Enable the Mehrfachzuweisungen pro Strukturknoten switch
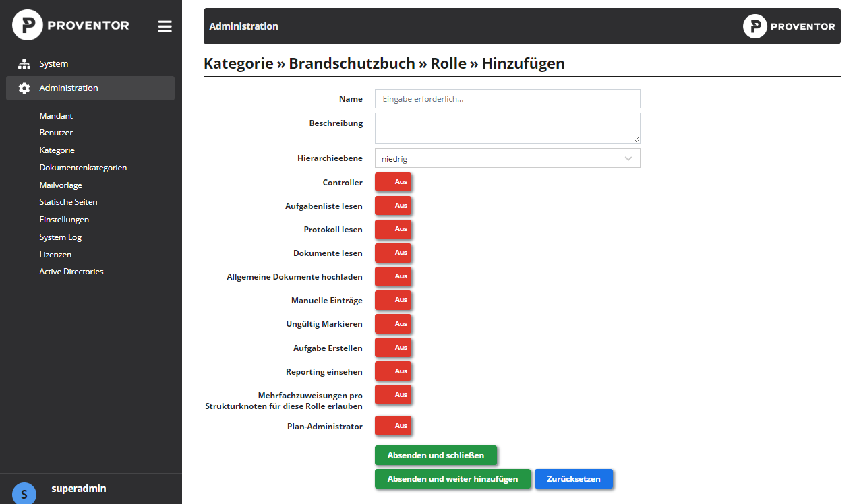 pyautogui.click(x=393, y=395)
